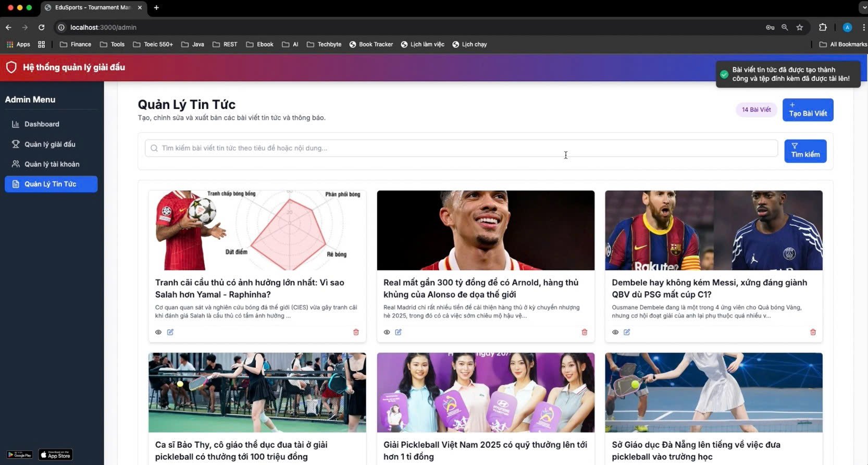Click the title Sở Giáo dục Đà Nẵng lên tiếng
868x465 pixels.
point(696,450)
